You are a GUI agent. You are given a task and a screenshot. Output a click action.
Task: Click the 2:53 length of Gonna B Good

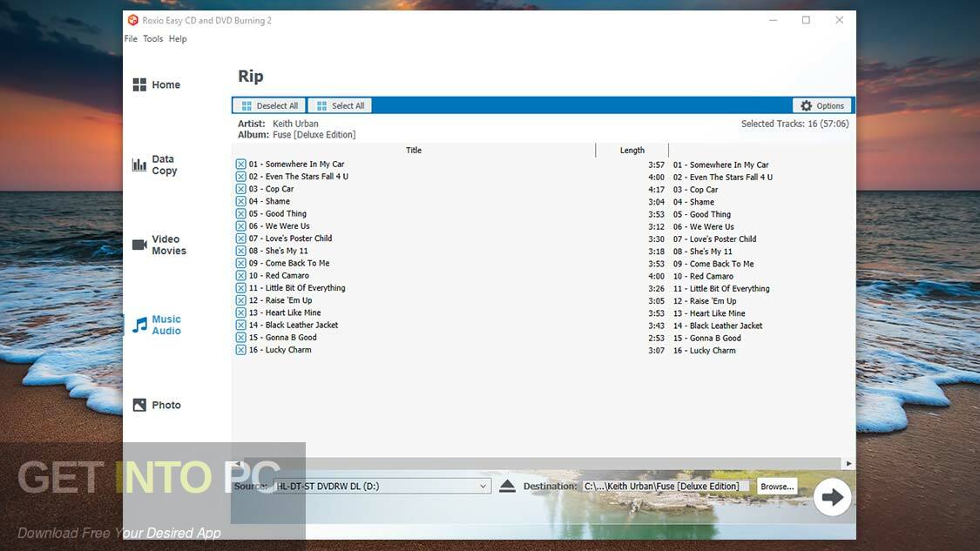656,338
